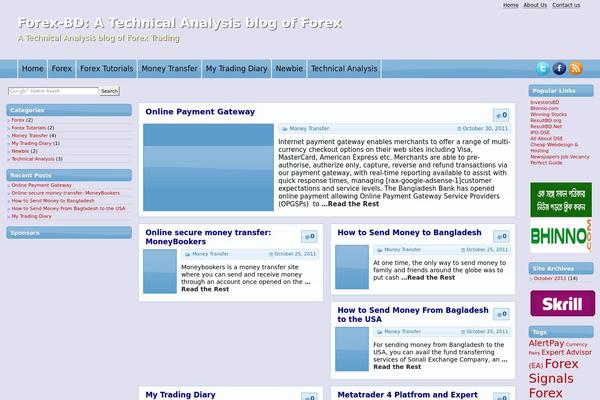The width and height of the screenshot is (600, 400).
Task: Open Newspapers Job Vacancy popular link
Action: [560, 157]
